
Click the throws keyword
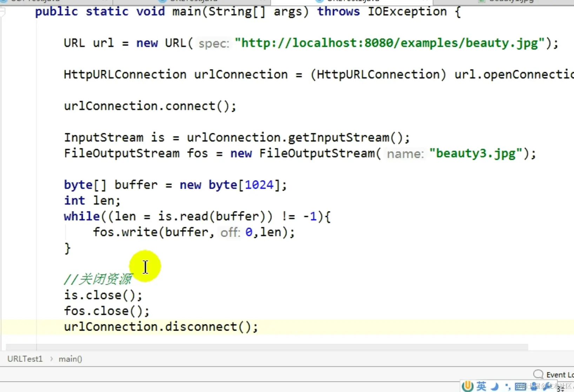338,12
